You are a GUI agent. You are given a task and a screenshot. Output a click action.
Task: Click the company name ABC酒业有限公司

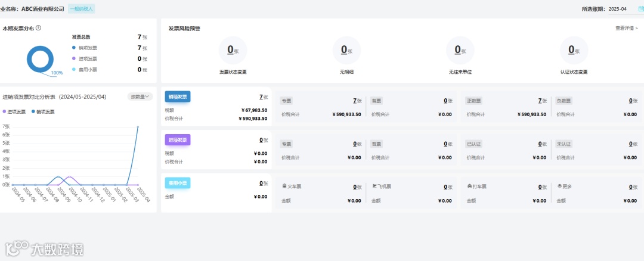point(43,8)
